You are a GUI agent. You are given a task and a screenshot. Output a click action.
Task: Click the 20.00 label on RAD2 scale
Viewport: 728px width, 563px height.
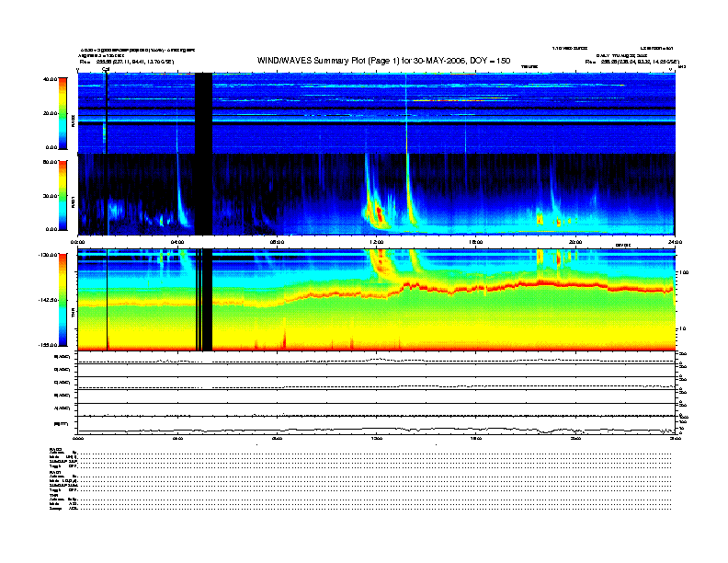pyautogui.click(x=50, y=113)
